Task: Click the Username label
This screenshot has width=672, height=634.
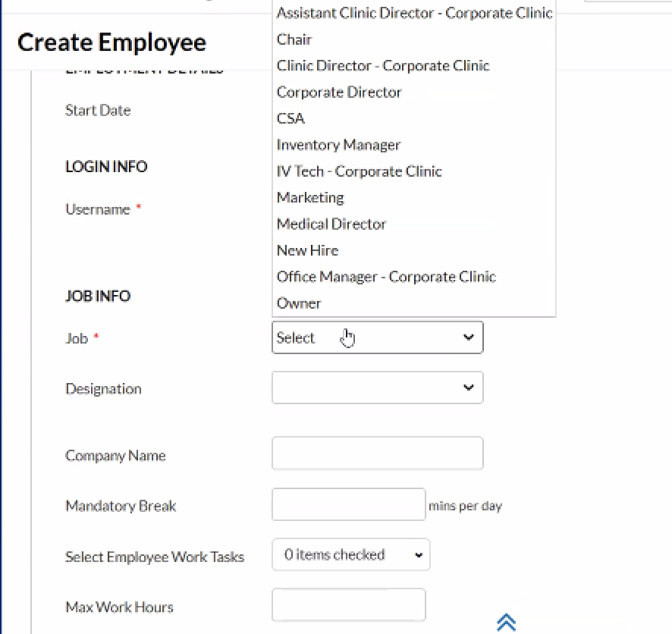Action: [98, 209]
